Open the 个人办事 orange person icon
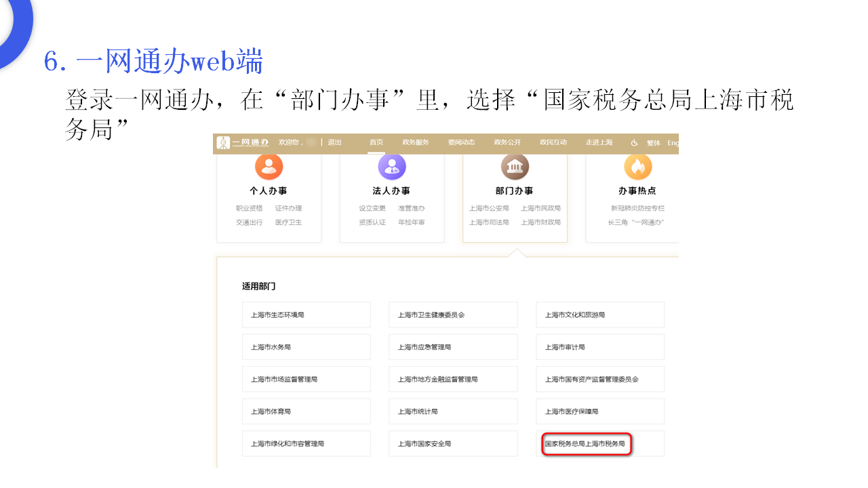 pyautogui.click(x=269, y=166)
